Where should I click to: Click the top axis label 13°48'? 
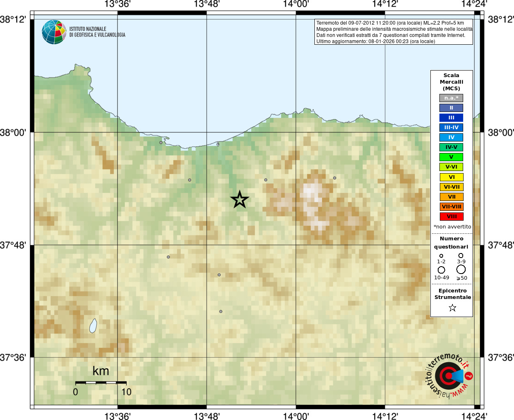point(207,5)
